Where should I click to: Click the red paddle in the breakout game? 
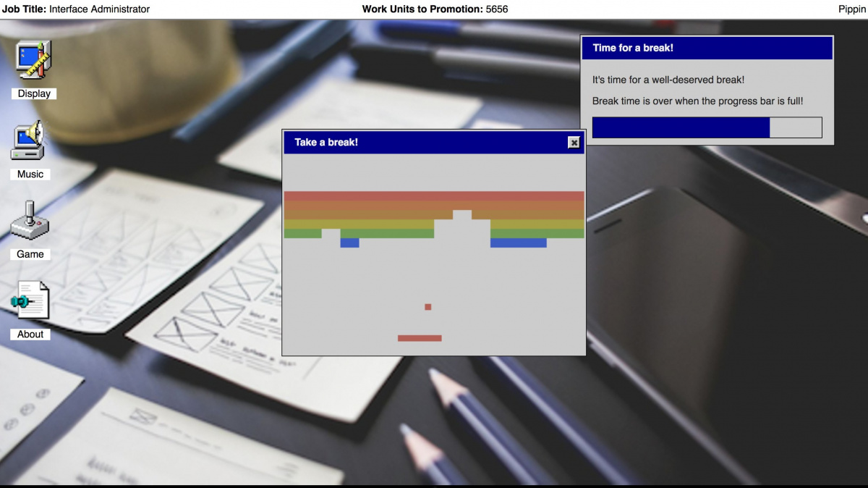420,338
